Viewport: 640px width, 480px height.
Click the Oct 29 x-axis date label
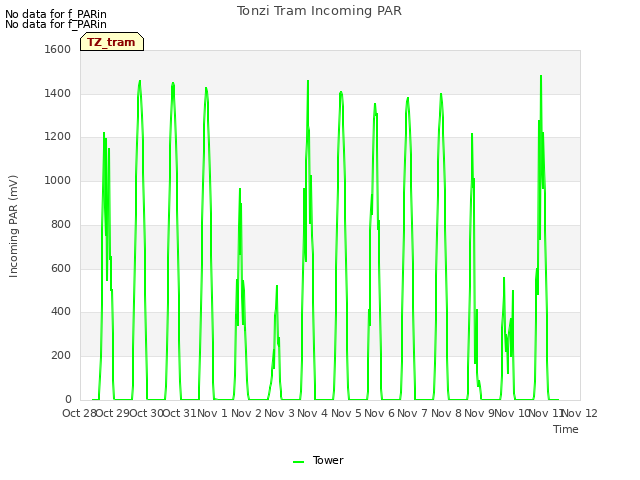(113, 413)
